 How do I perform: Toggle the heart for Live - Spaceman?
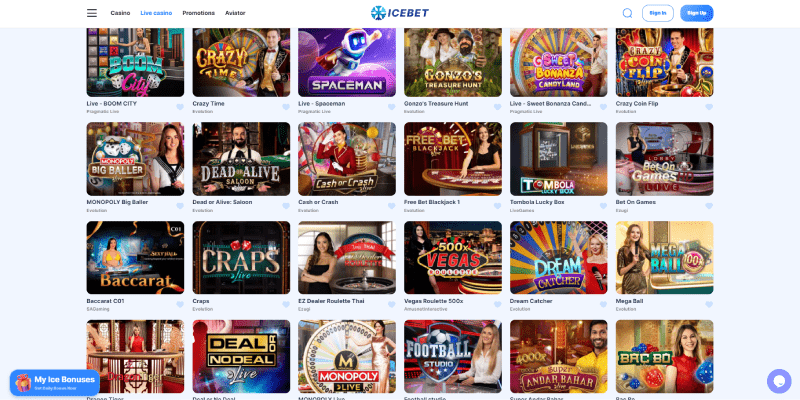[x=391, y=107]
